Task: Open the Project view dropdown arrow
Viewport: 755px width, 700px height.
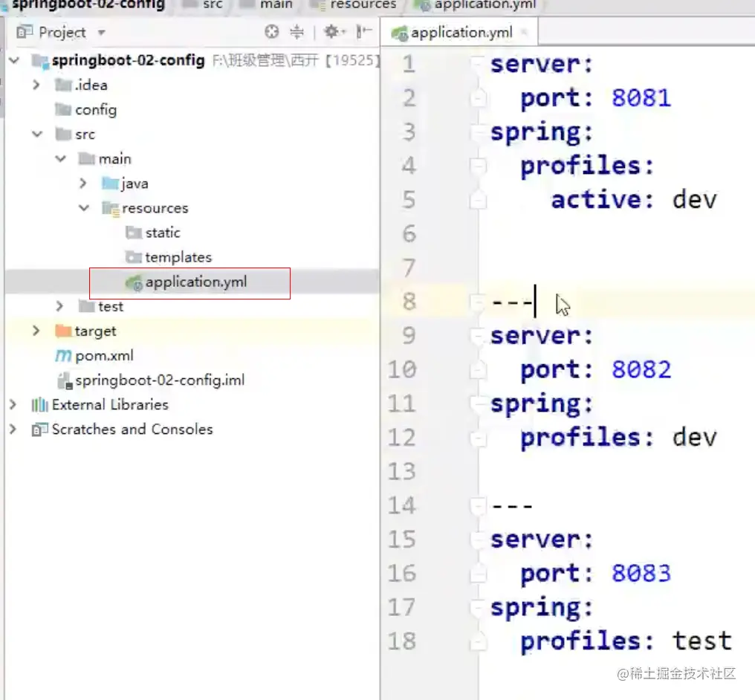Action: coord(101,33)
